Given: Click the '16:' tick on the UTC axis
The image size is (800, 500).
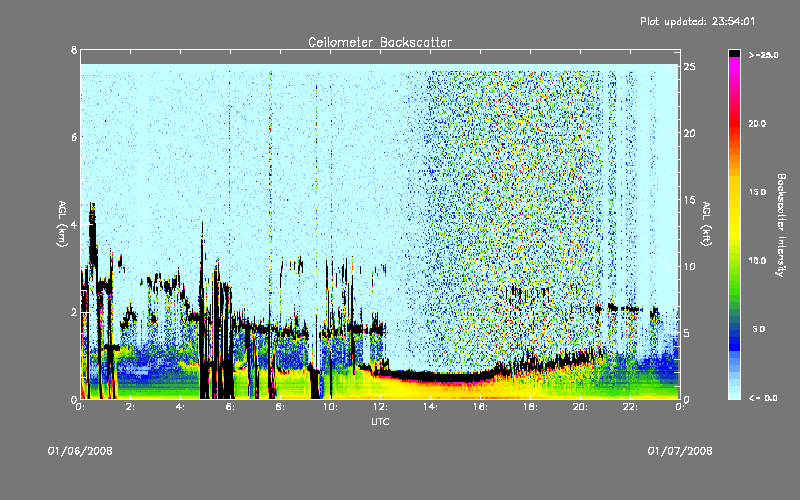Looking at the screenshot, I should click(480, 407).
